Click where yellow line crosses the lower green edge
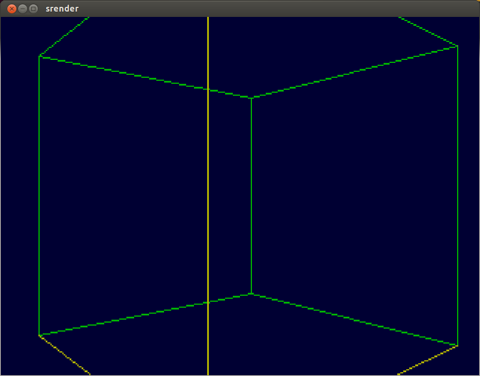 (208, 303)
